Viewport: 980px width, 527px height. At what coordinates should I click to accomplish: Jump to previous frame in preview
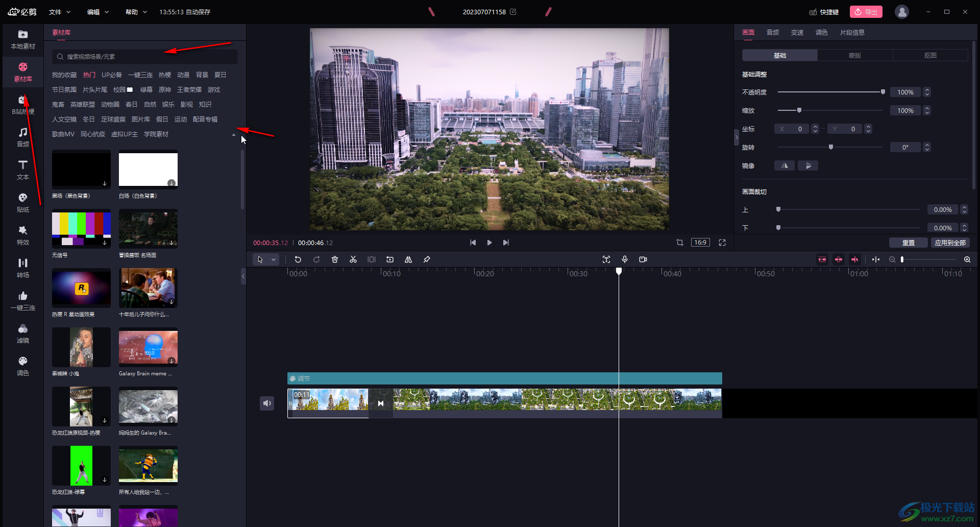point(473,243)
